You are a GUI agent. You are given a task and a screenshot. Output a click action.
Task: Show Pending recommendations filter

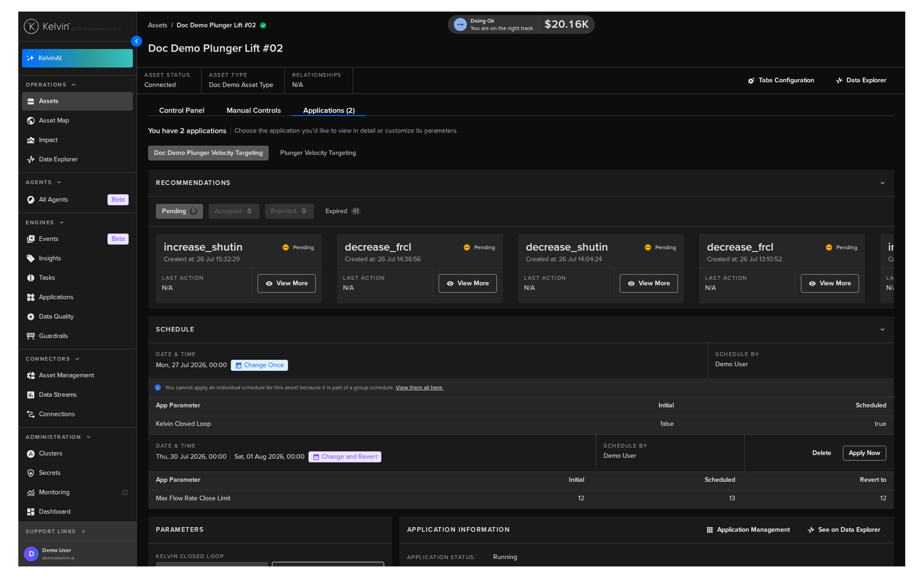(x=179, y=211)
